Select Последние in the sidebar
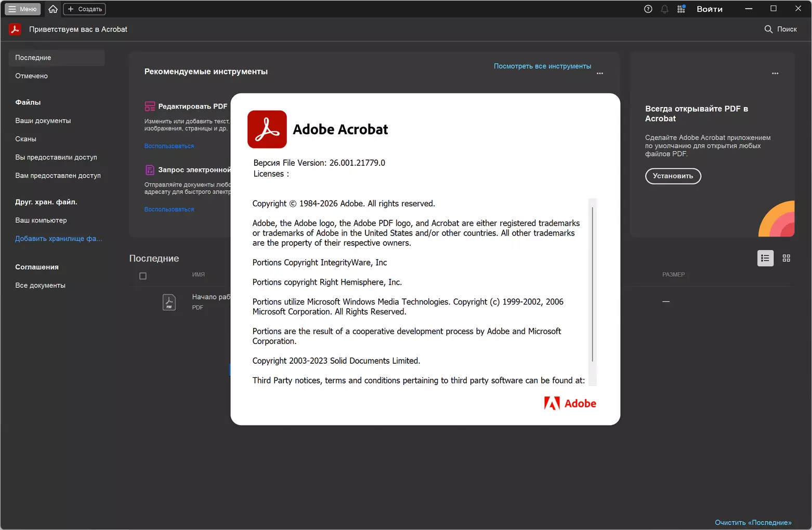This screenshot has height=530, width=812. [x=57, y=58]
